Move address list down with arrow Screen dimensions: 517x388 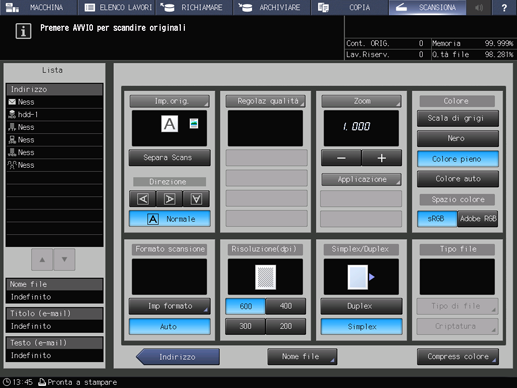pyautogui.click(x=64, y=259)
